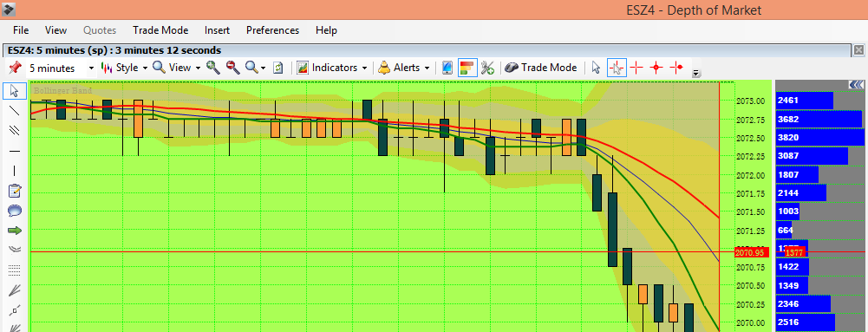The height and width of the screenshot is (332, 868).
Task: Click the green arrow drawing tool
Action: click(x=15, y=230)
